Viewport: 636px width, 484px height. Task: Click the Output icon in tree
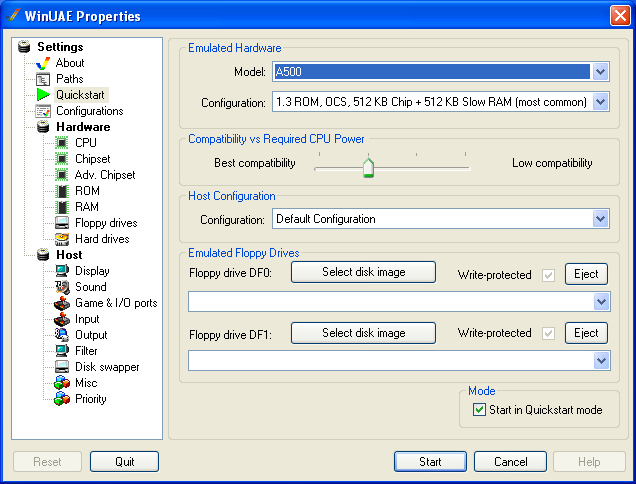(62, 335)
